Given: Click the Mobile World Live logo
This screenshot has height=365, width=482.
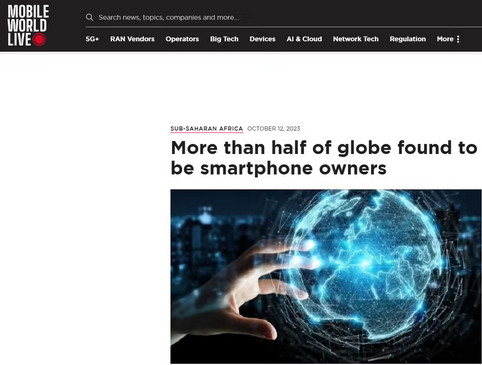Looking at the screenshot, I should coord(28,26).
